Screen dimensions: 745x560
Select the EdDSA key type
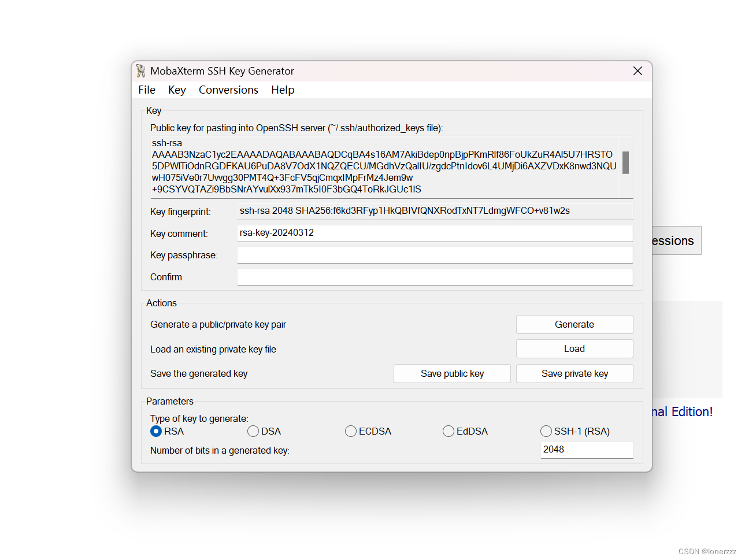tap(449, 431)
